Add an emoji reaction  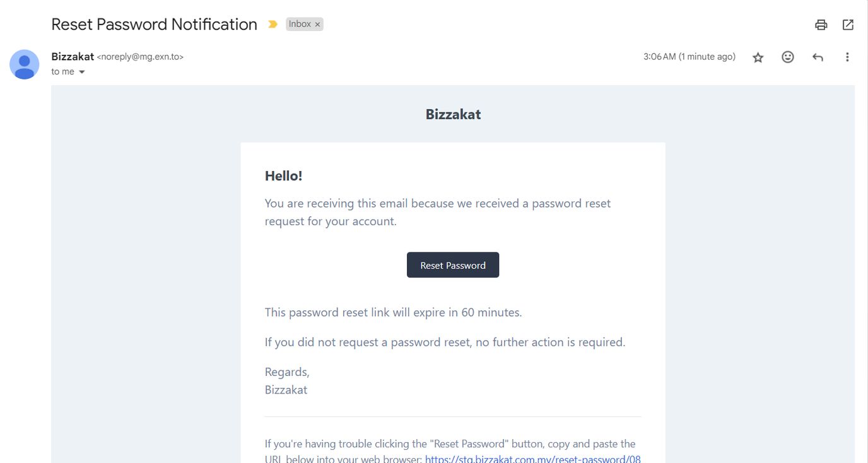(788, 57)
